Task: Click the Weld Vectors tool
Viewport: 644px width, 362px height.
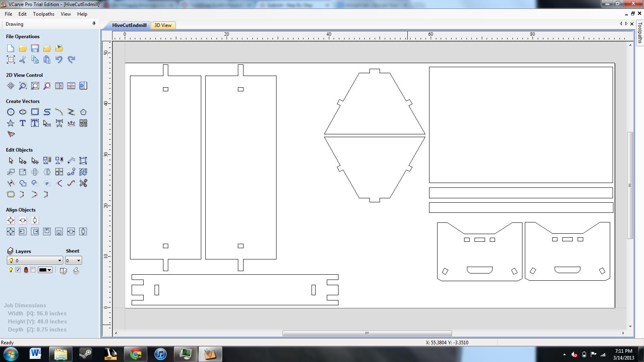Action: coord(23,183)
